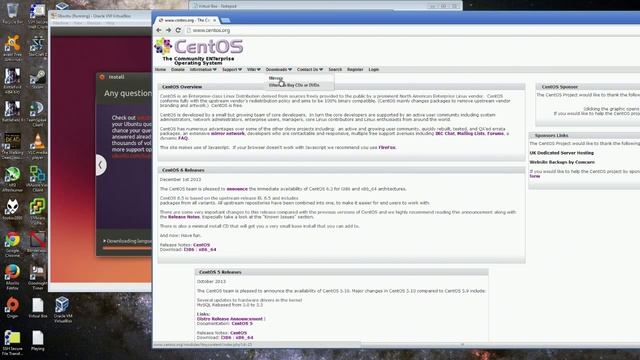Open the Login nav item
Screen dimensions: 640x360
(373, 70)
